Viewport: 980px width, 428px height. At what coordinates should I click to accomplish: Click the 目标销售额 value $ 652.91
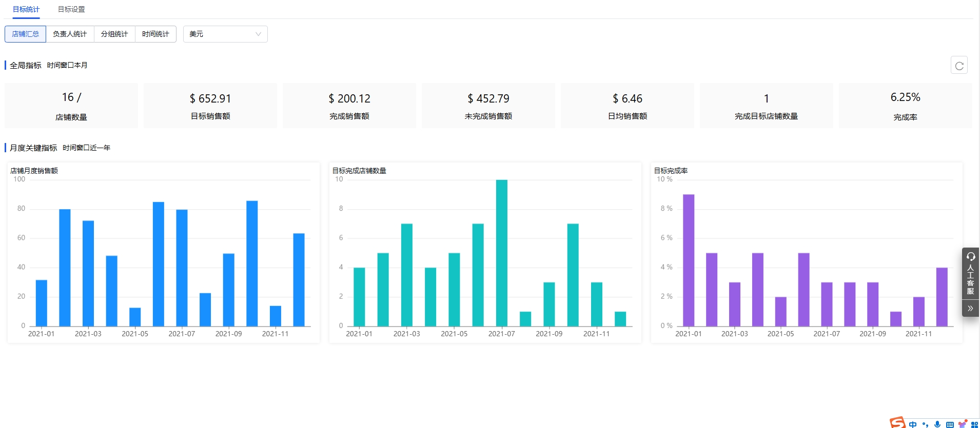pyautogui.click(x=210, y=98)
